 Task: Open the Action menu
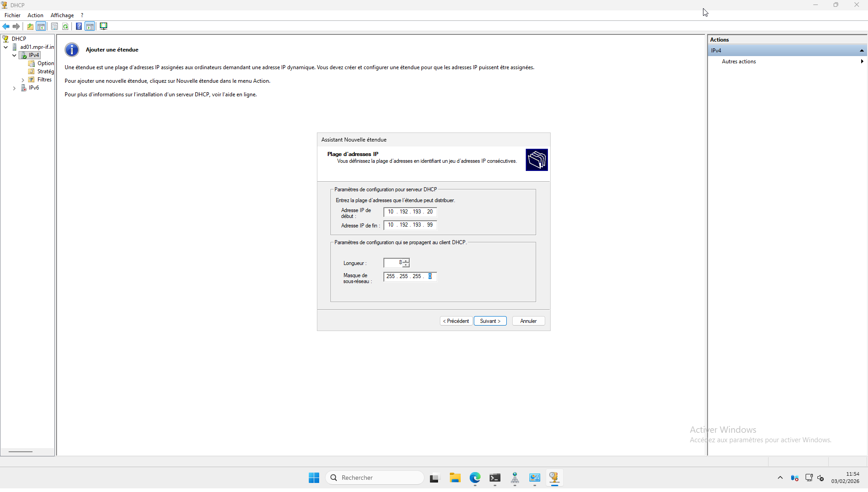click(x=35, y=15)
